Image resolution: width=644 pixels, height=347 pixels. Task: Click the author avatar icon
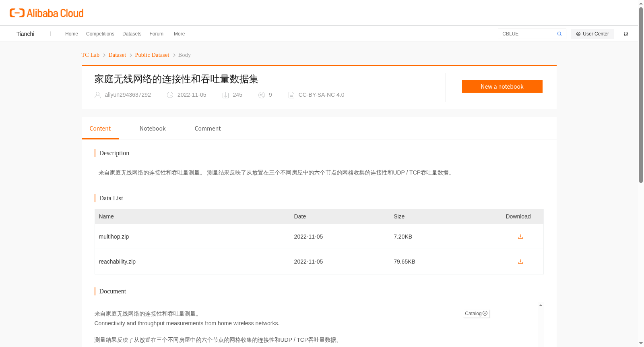[97, 95]
